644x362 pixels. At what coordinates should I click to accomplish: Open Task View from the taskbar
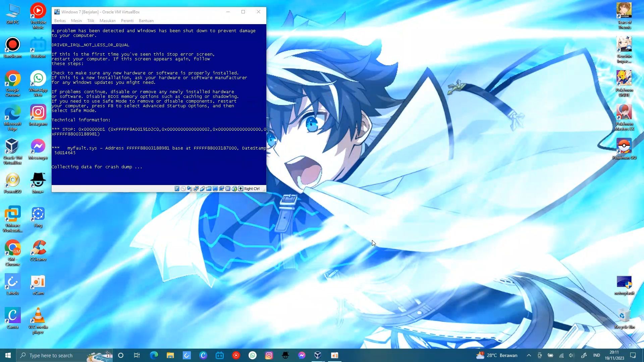point(137,355)
